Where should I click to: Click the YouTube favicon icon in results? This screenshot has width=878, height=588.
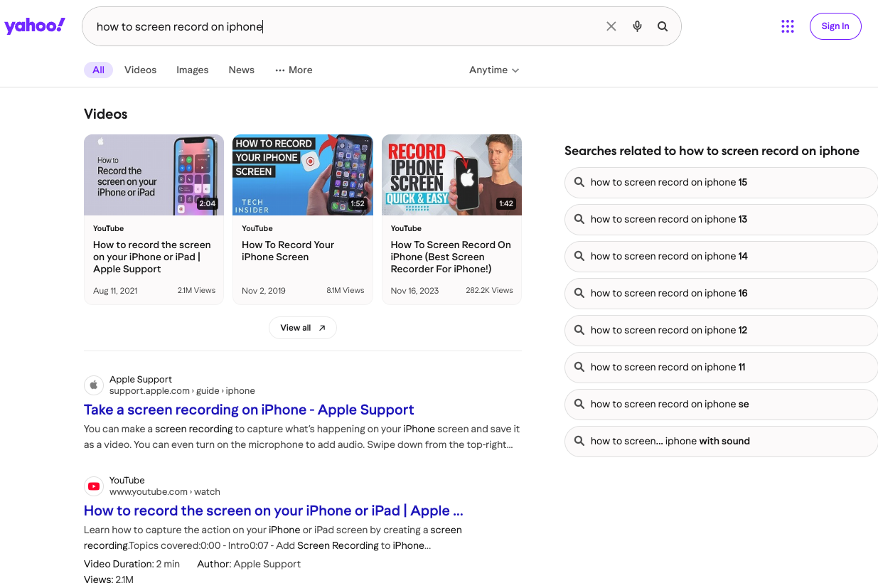(94, 486)
